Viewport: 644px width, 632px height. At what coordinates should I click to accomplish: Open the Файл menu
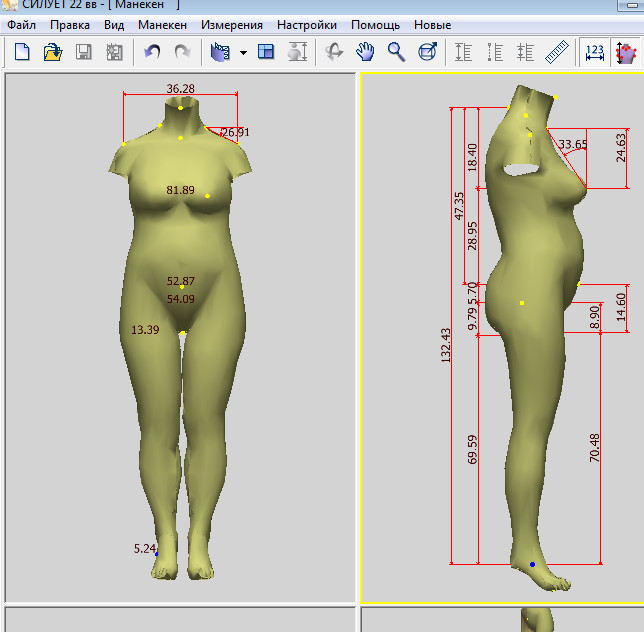[21, 24]
